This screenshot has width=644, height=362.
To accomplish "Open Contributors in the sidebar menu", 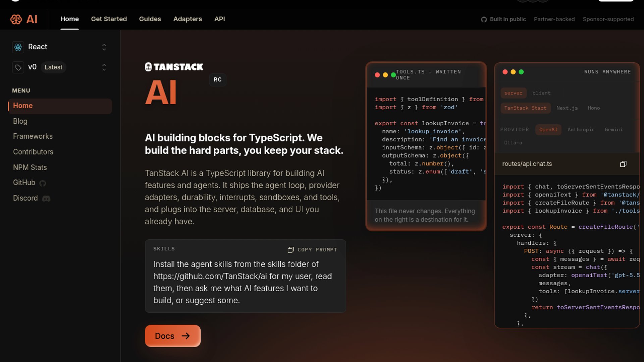I will (33, 152).
